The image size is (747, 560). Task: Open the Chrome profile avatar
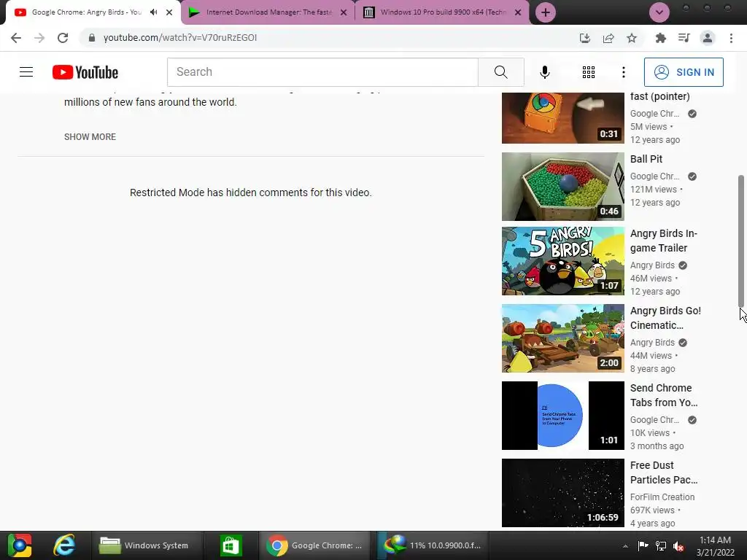coord(708,38)
